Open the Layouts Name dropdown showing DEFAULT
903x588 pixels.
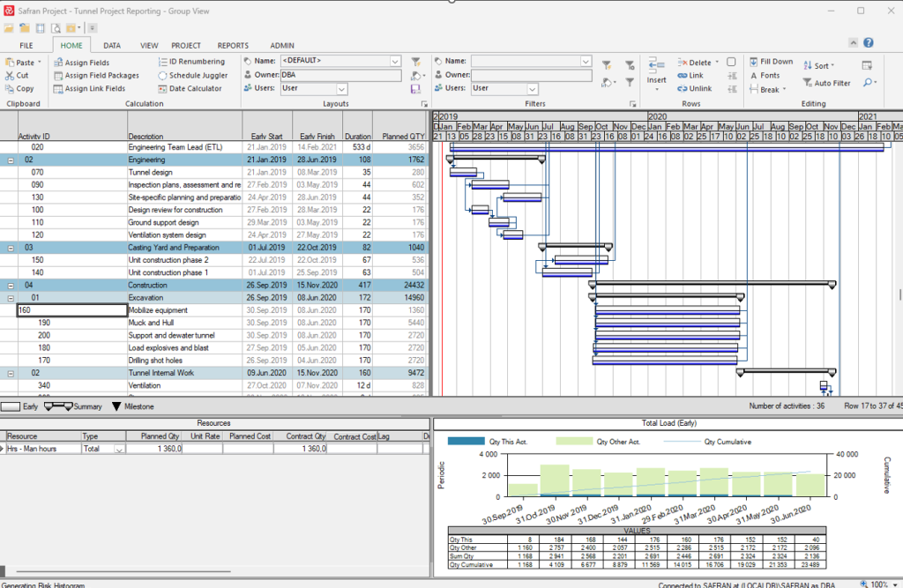[x=395, y=61]
